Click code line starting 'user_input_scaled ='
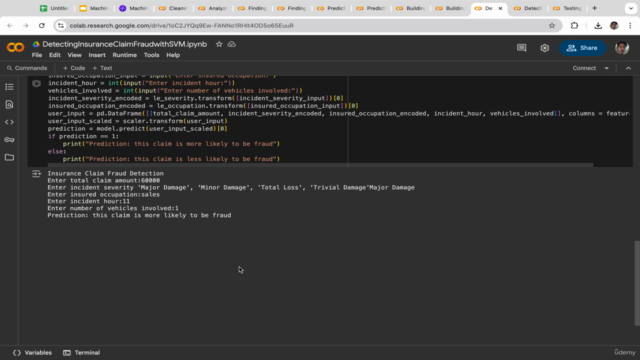The width and height of the screenshot is (640, 360). pyautogui.click(x=138, y=121)
